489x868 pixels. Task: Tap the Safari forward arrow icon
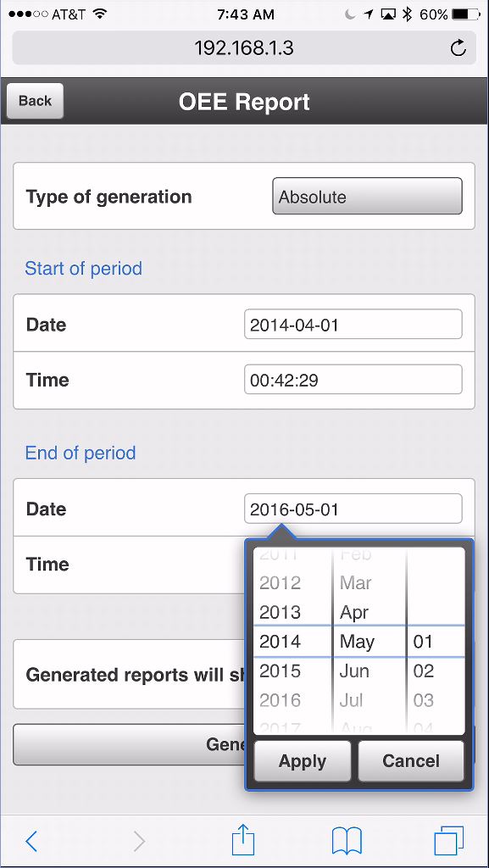pyautogui.click(x=139, y=841)
